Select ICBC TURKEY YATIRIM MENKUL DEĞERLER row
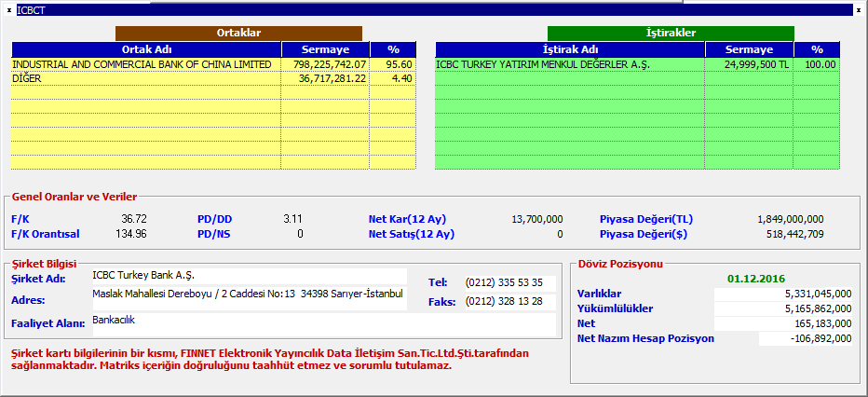 point(637,65)
